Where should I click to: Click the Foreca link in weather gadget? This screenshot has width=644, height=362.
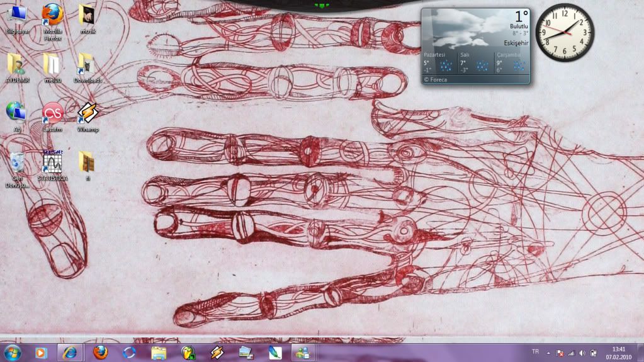[436, 80]
